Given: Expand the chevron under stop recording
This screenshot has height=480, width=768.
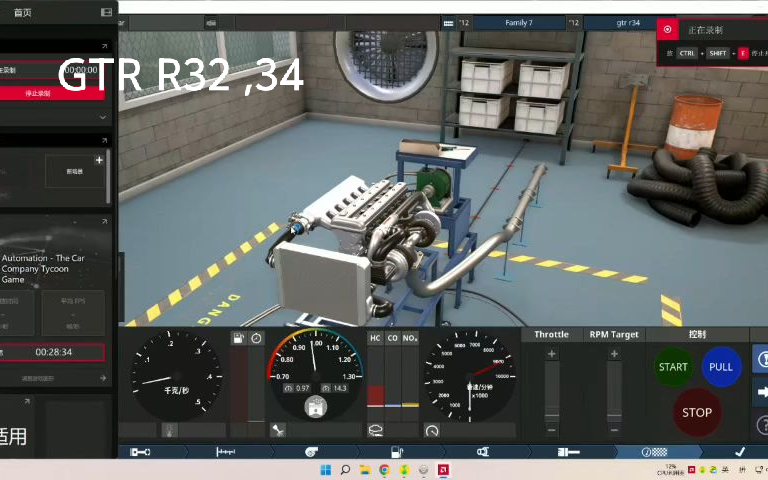Looking at the screenshot, I should (102, 118).
